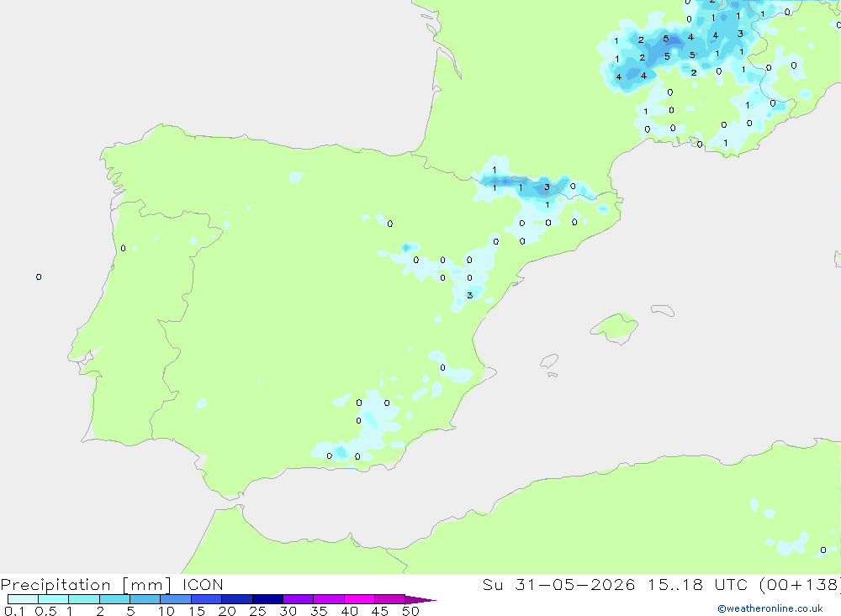Click the '(00+138)' forecast offset text
This screenshot has height=616, width=841.
(800, 585)
